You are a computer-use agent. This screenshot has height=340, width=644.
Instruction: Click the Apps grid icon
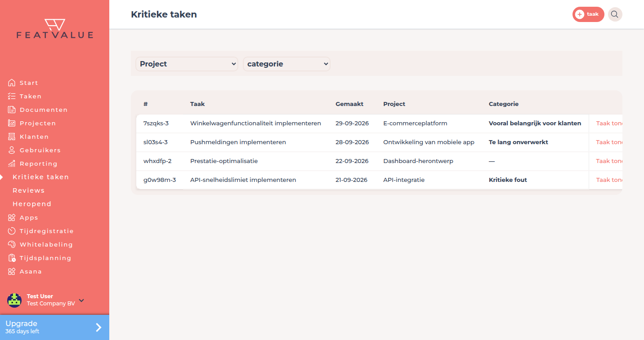click(x=12, y=217)
